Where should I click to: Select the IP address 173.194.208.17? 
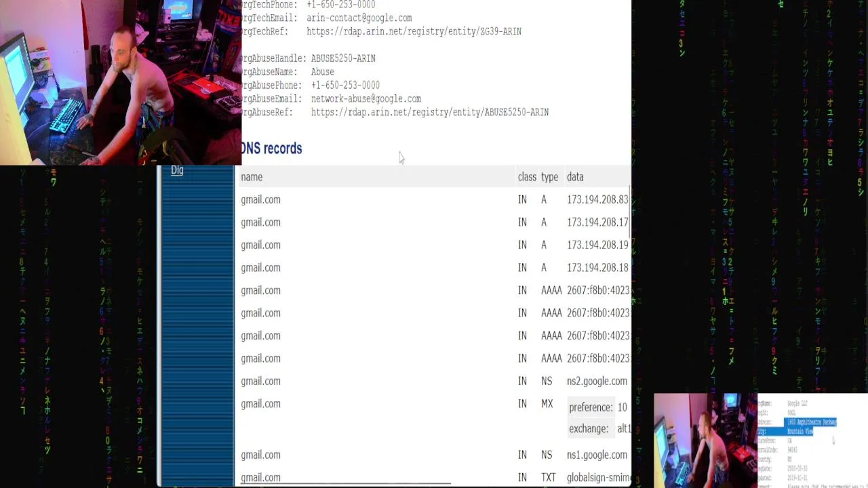coord(597,222)
